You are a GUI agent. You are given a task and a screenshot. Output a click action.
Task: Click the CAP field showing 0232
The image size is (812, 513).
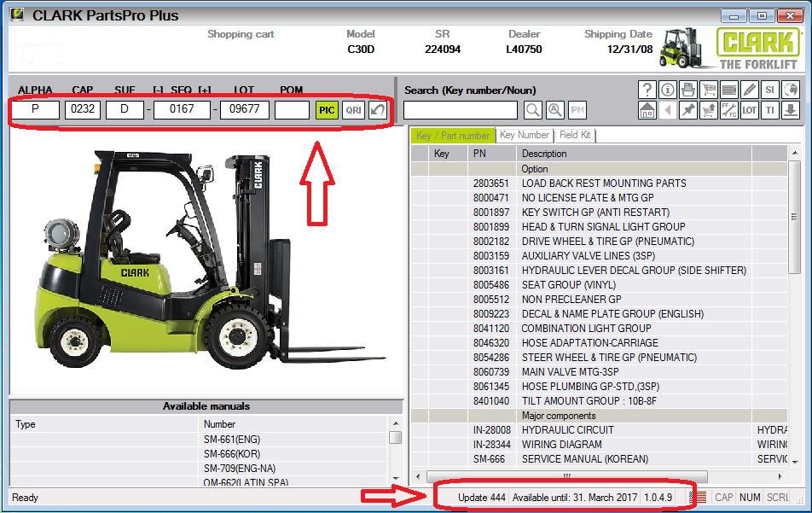tap(83, 109)
